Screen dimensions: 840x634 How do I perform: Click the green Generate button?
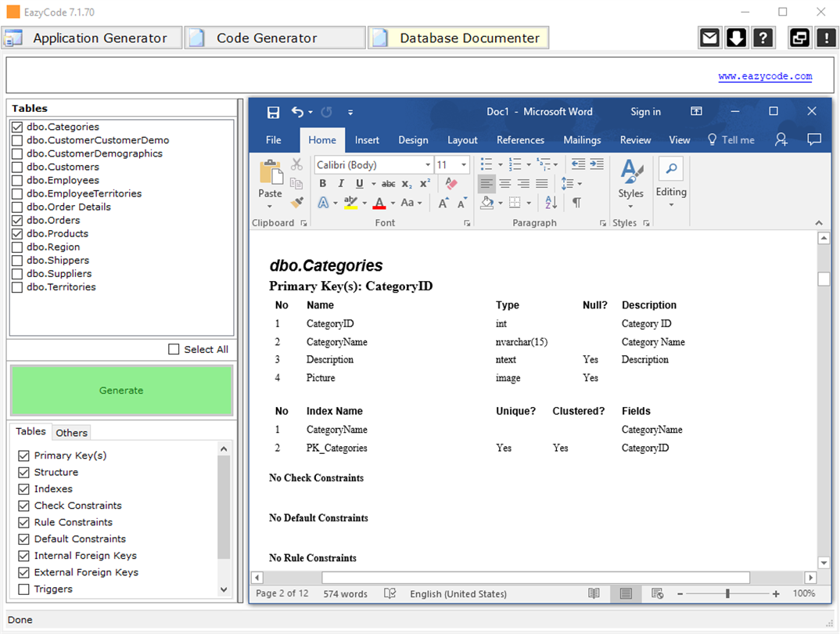(x=121, y=391)
